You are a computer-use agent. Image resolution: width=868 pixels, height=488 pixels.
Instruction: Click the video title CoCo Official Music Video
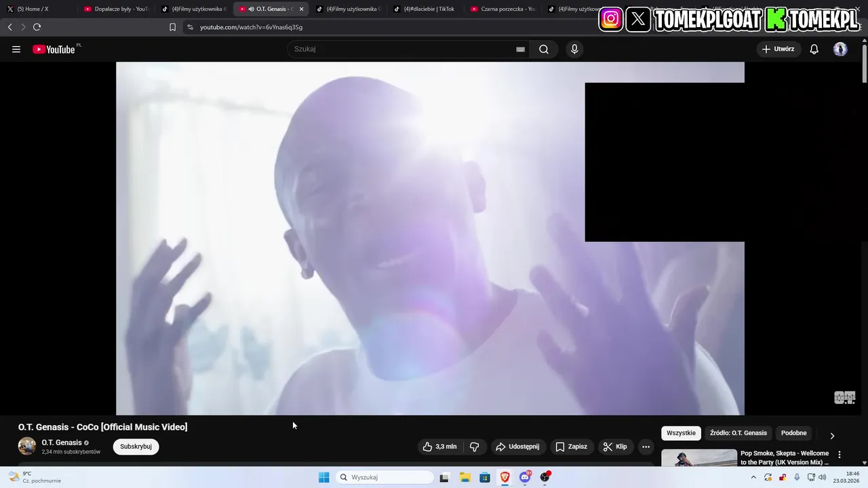[x=102, y=427]
